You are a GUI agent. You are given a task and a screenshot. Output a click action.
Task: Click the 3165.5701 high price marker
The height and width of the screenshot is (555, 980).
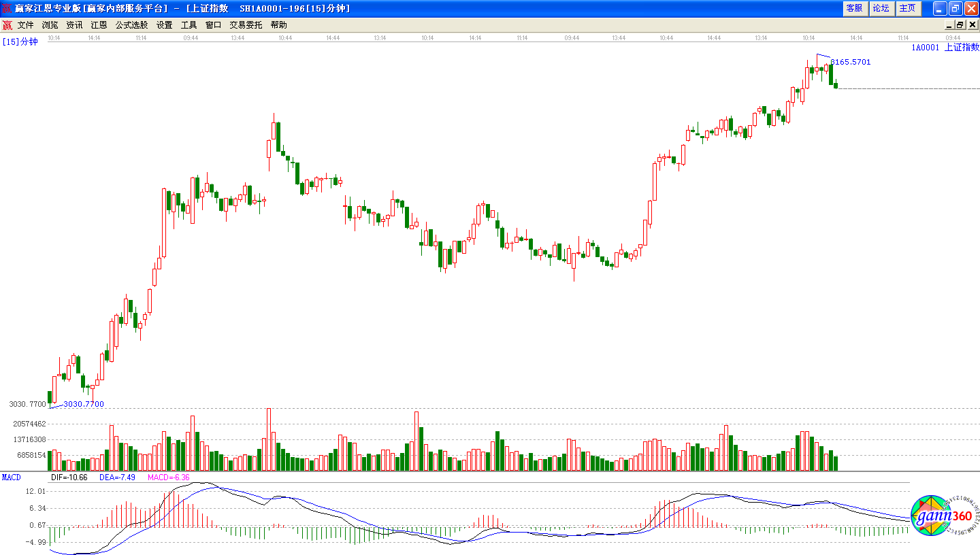click(x=851, y=62)
